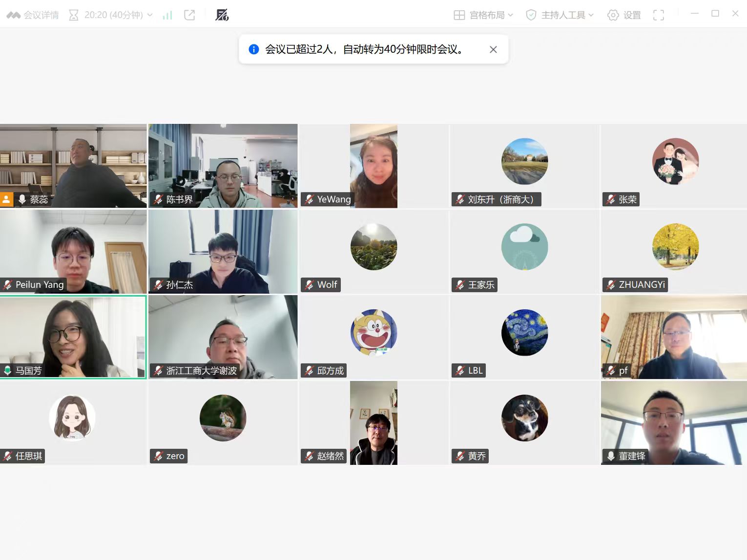Unmute YeWang's muted microphone

(x=309, y=199)
